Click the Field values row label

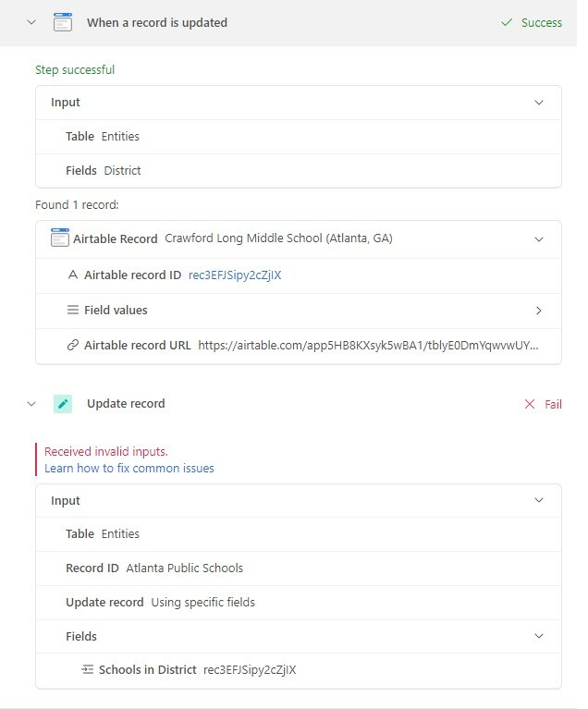116,311
